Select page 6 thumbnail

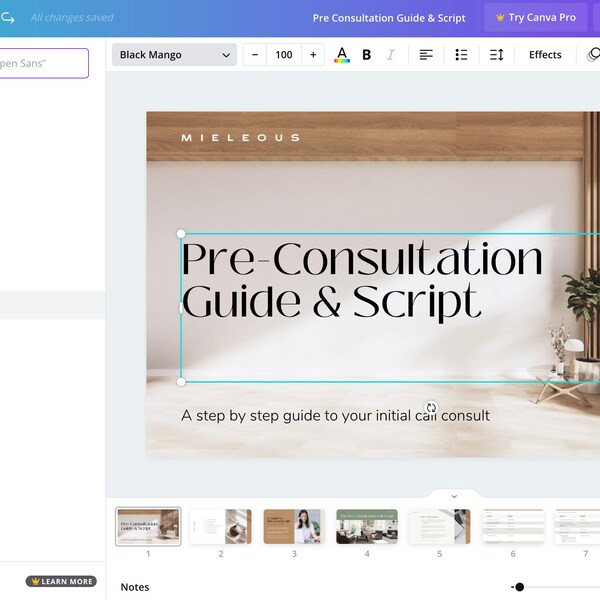(x=513, y=527)
